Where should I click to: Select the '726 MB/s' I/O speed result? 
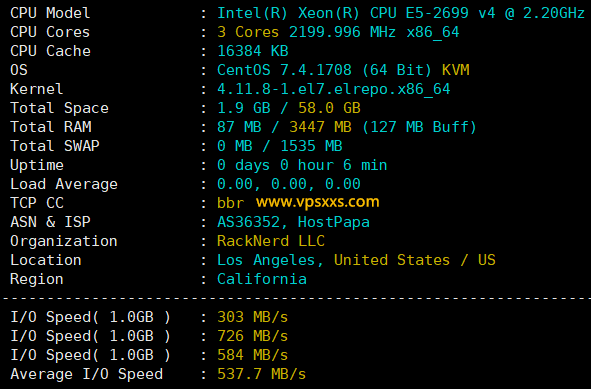tap(253, 336)
